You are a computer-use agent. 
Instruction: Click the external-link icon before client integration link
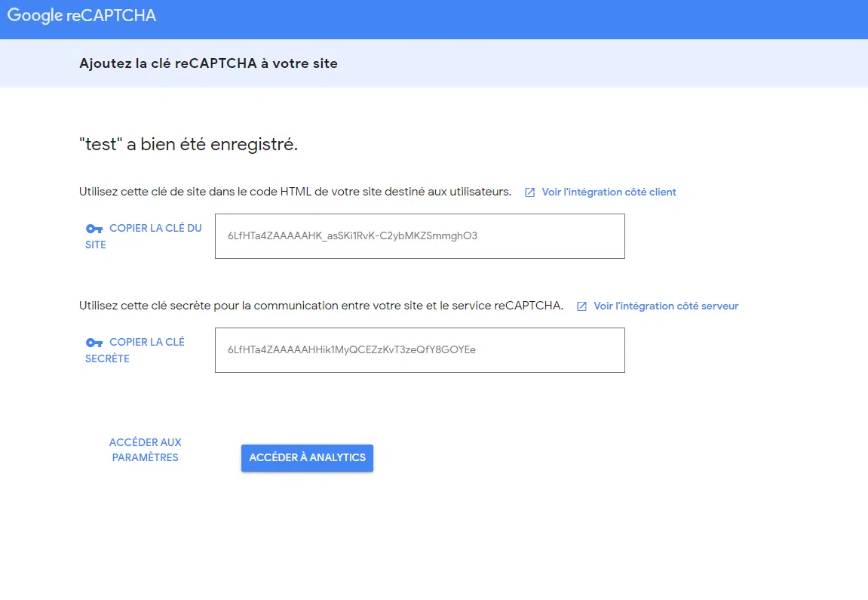[x=529, y=192]
